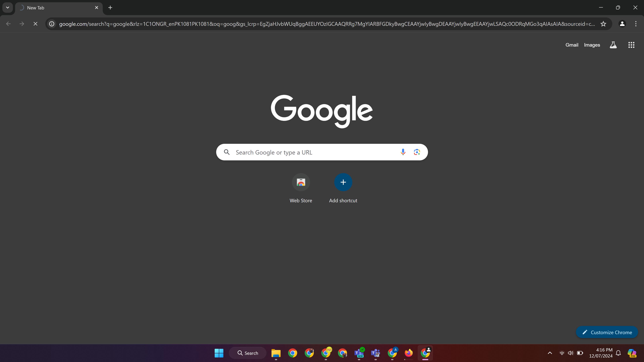This screenshot has height=362, width=644.
Task: Select the New Tab tab
Action: (59, 8)
